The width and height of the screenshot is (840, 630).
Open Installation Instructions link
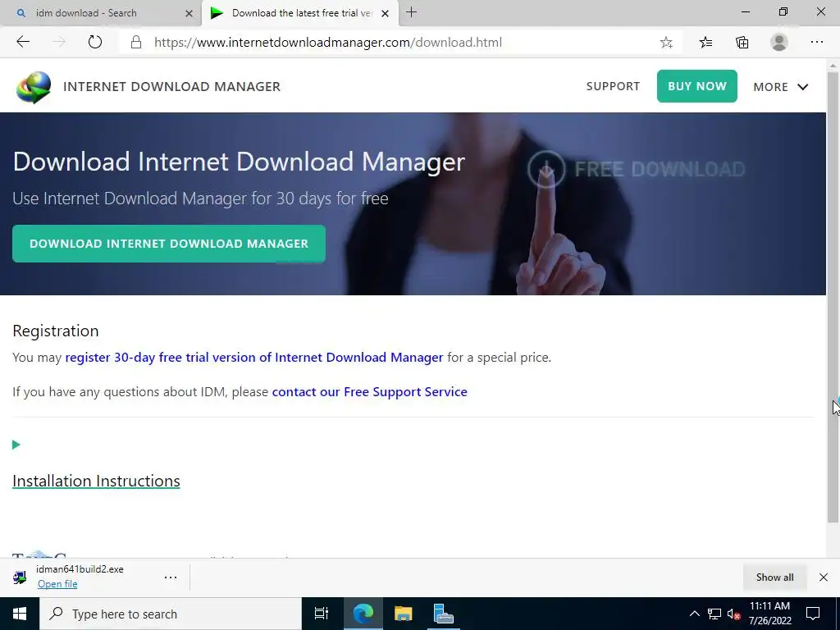click(x=96, y=481)
